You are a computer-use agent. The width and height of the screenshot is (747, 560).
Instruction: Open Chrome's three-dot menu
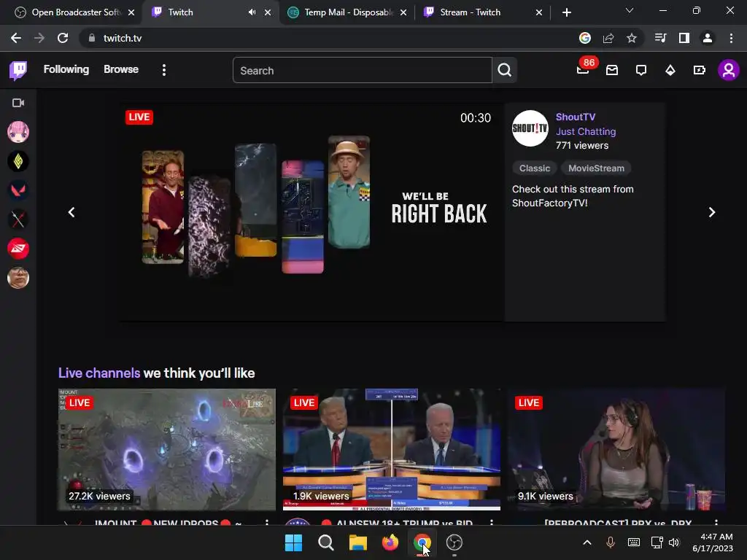click(731, 38)
